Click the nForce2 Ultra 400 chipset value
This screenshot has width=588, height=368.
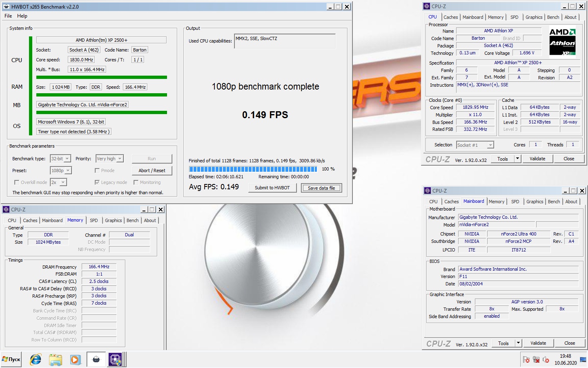point(519,234)
